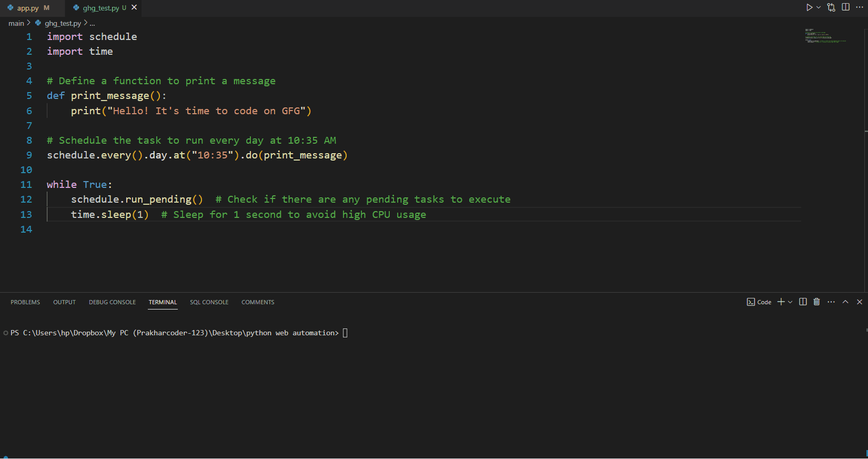Split the terminal pane
Viewport: 868px width, 459px height.
[x=803, y=302]
